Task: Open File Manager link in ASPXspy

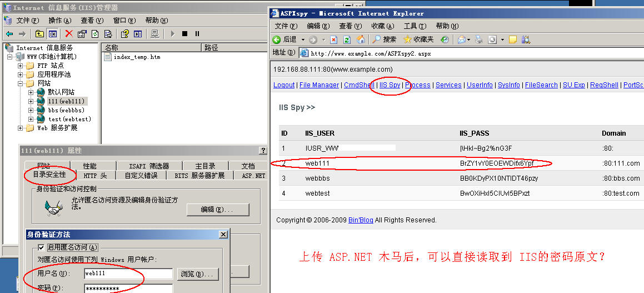Action: click(319, 85)
